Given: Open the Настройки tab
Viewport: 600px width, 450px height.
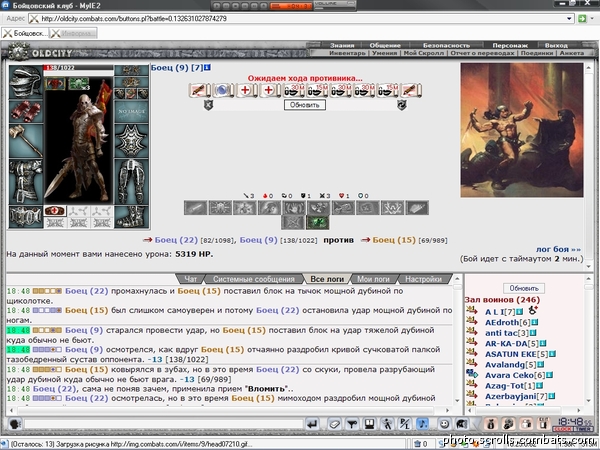Looking at the screenshot, I should click(423, 279).
